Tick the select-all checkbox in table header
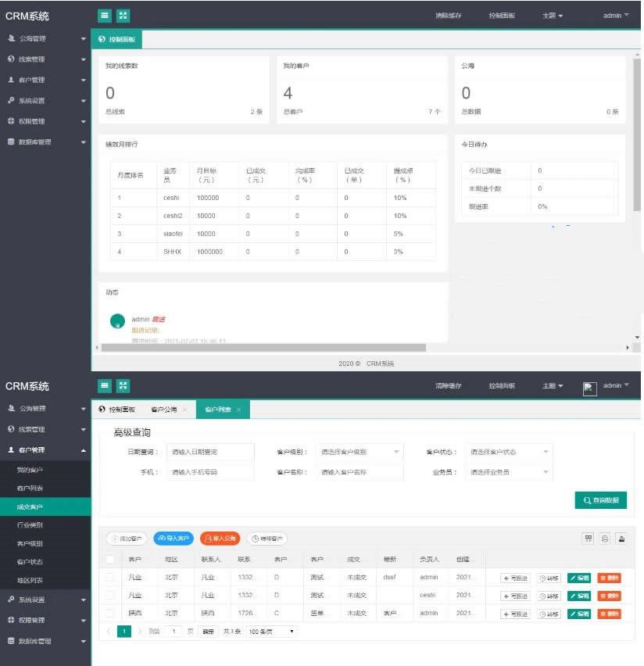The width and height of the screenshot is (644, 666). (x=110, y=559)
